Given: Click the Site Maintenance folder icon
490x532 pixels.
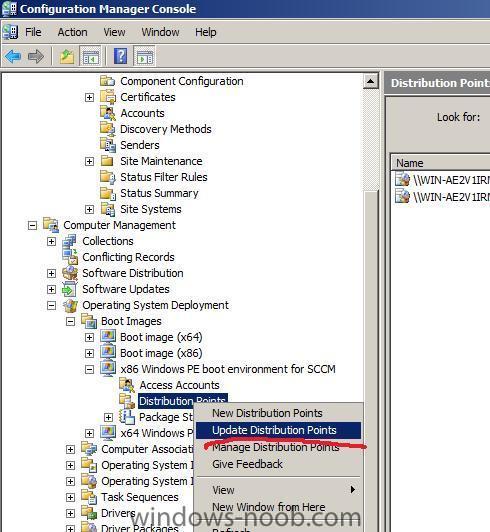Looking at the screenshot, I should point(107,161).
